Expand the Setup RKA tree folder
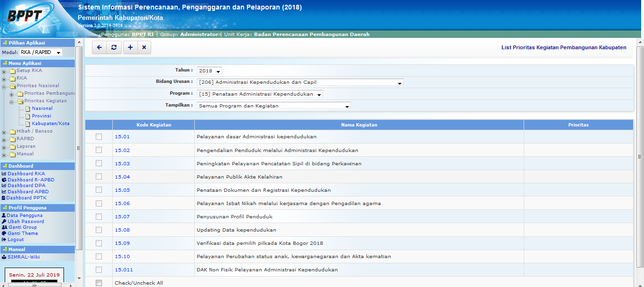Viewport: 644px width, 287px height. 4,71
